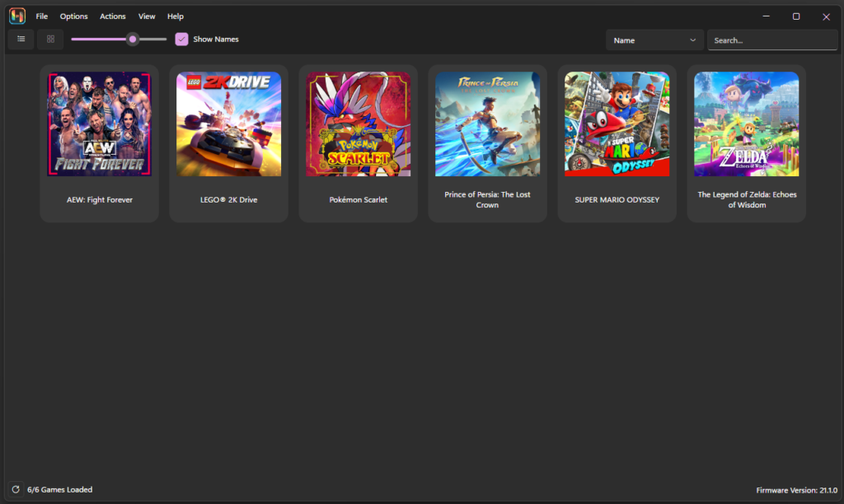Select Super Mario Odyssey cover art
Image resolution: width=844 pixels, height=504 pixels.
pos(617,124)
